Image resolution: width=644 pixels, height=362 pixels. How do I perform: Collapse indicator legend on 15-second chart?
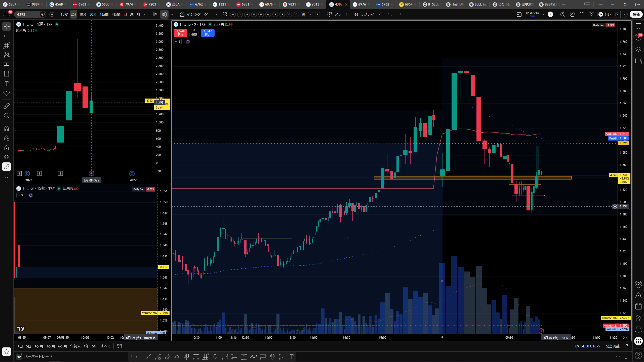(20, 195)
